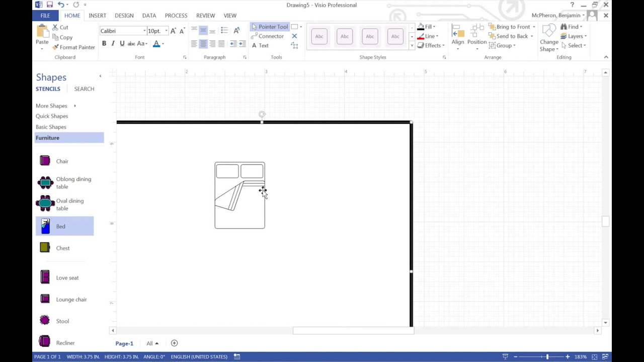
Task: Switch to the DATA tab
Action: [x=149, y=16]
